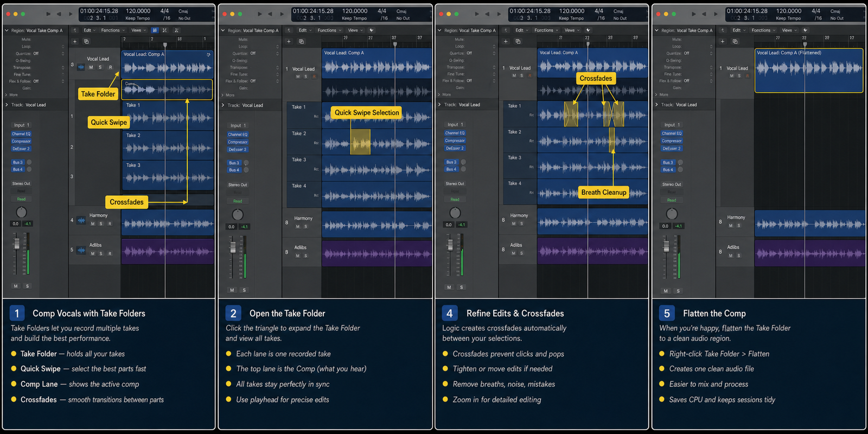
Task: Select Take 3 lane waveform in step 2
Action: coord(376,169)
